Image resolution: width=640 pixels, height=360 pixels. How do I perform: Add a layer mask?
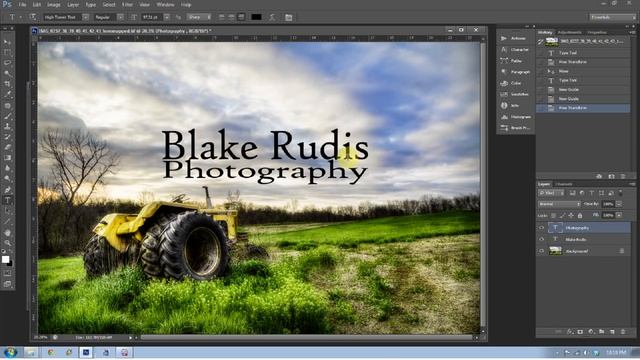[580, 332]
